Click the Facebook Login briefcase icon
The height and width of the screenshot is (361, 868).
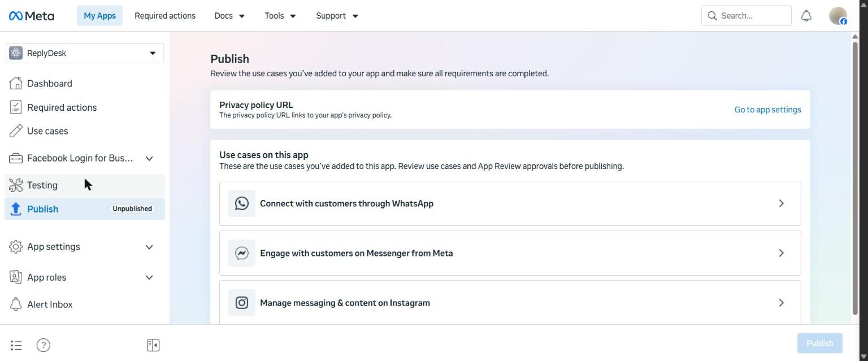[x=16, y=158]
